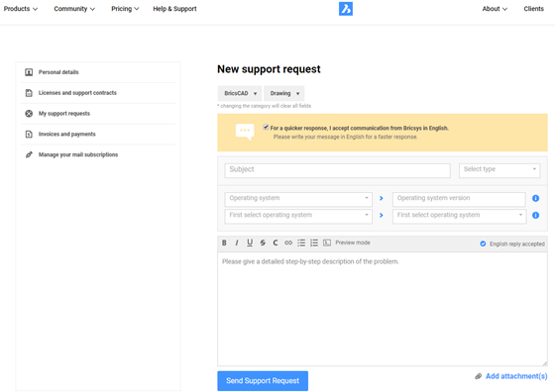Click the My support requests lifebuoy icon

point(29,114)
